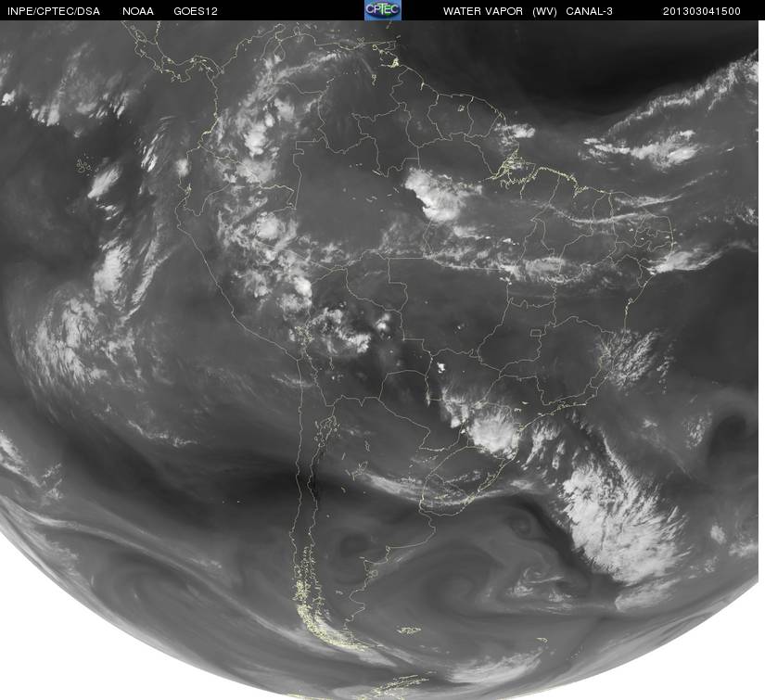765x700 pixels.
Task: Click the (WV) abbreviation text
Action: (x=544, y=11)
